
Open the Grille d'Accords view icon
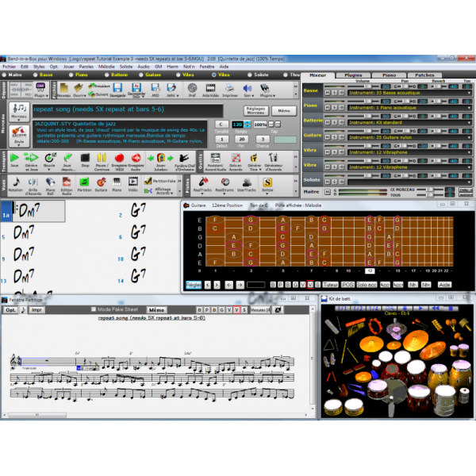coord(33,182)
